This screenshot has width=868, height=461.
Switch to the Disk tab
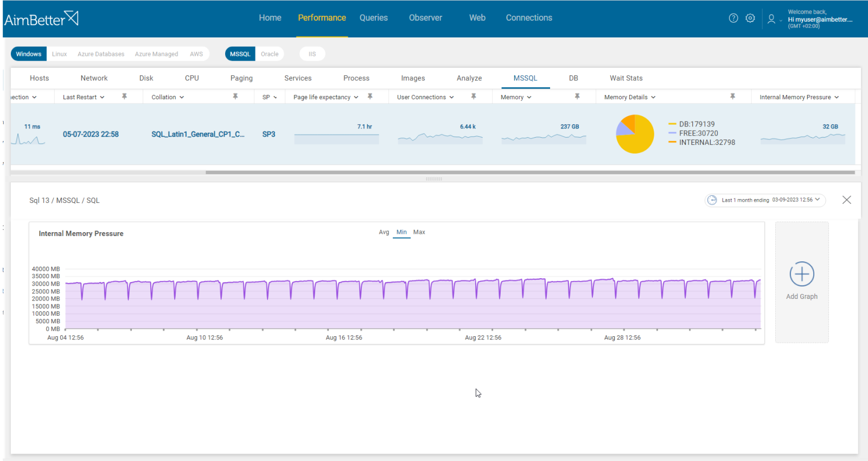[146, 78]
